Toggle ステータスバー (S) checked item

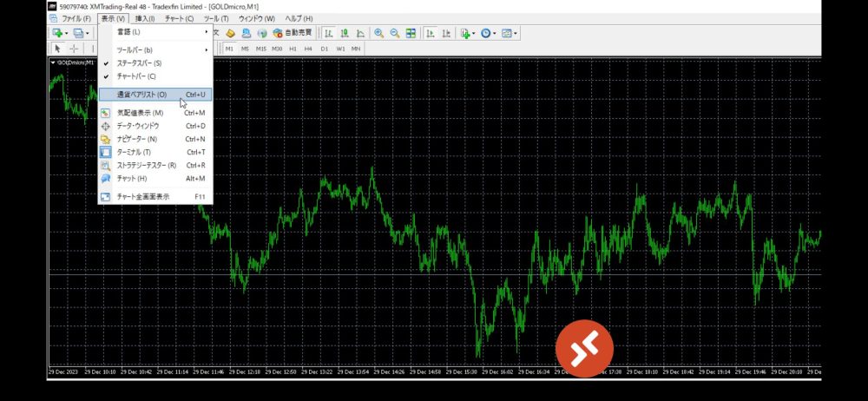pyautogui.click(x=155, y=63)
